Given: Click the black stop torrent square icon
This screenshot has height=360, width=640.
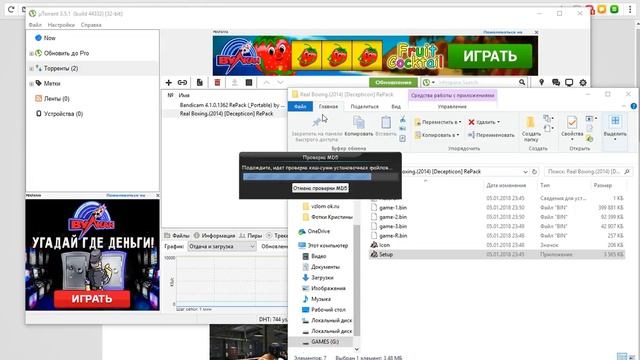Looking at the screenshot, I should [x=249, y=82].
